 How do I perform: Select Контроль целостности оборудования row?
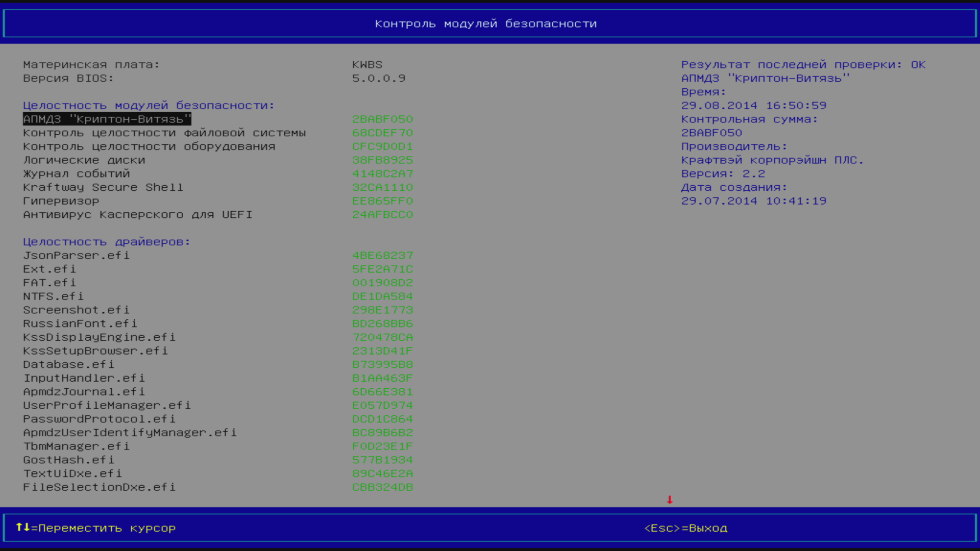pos(149,146)
